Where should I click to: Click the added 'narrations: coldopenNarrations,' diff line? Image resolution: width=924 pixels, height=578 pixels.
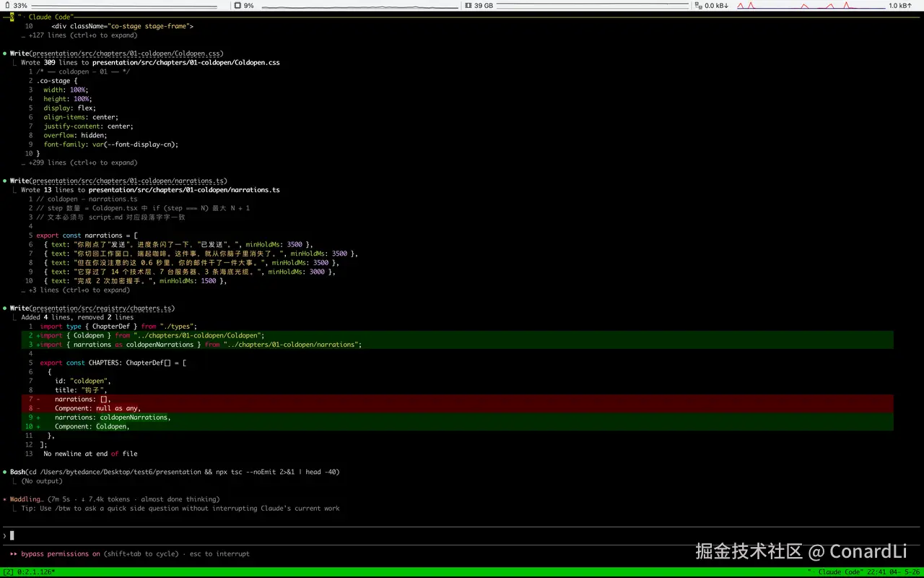[x=458, y=417]
